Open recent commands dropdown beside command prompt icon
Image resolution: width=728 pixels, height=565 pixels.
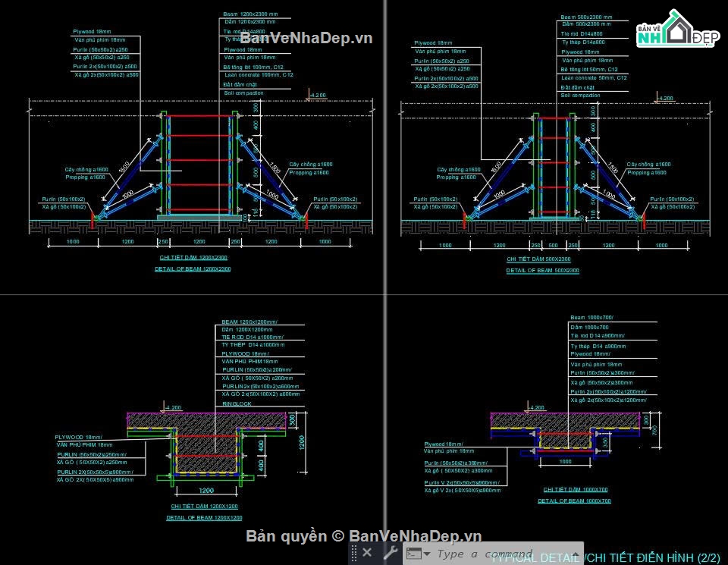click(427, 554)
